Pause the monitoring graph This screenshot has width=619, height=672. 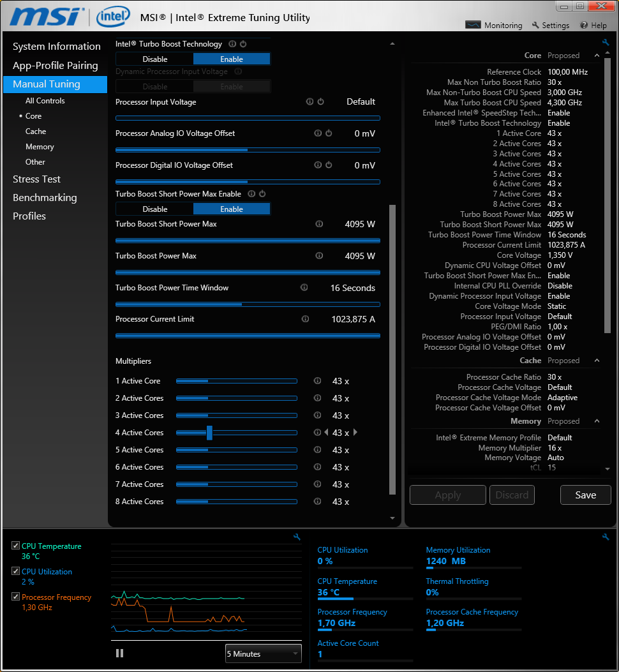(119, 653)
